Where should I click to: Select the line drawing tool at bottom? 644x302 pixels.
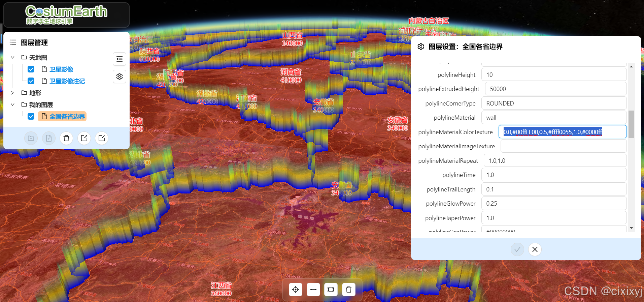(313, 290)
